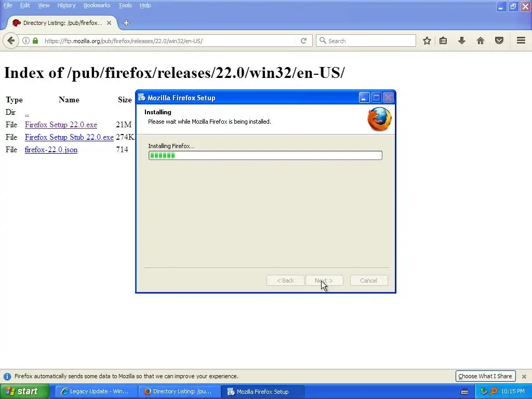
Task: Click the URL address field
Action: coord(168,41)
